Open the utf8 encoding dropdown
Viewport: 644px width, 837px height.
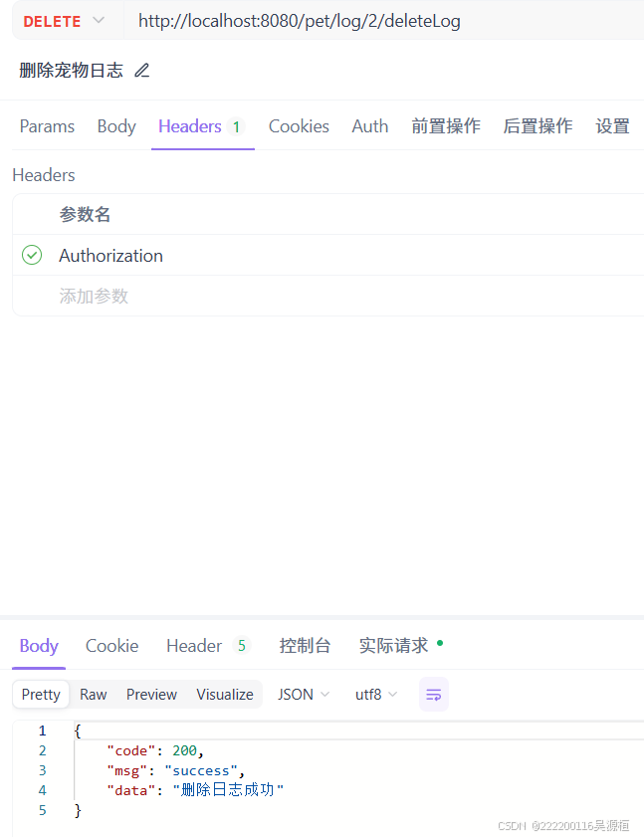click(376, 695)
